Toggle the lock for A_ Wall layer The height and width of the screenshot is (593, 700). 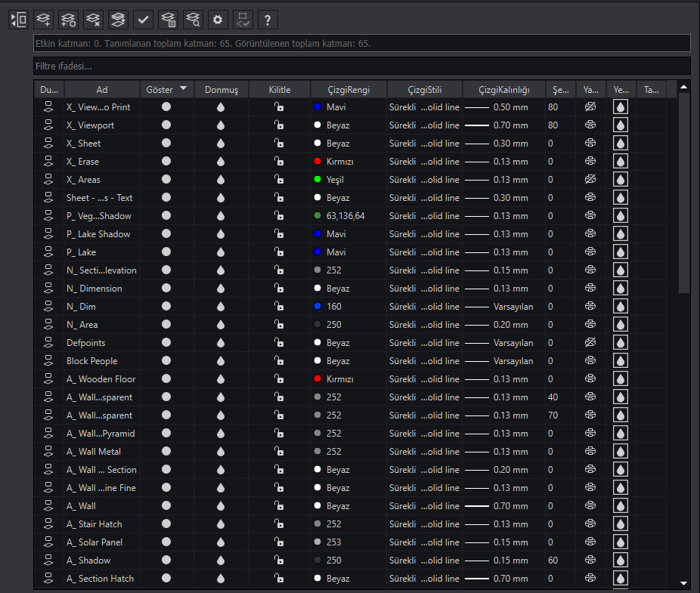click(279, 506)
